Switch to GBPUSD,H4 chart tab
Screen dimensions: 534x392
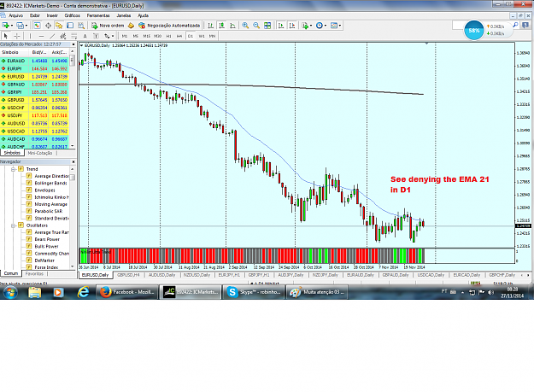[x=128, y=275]
